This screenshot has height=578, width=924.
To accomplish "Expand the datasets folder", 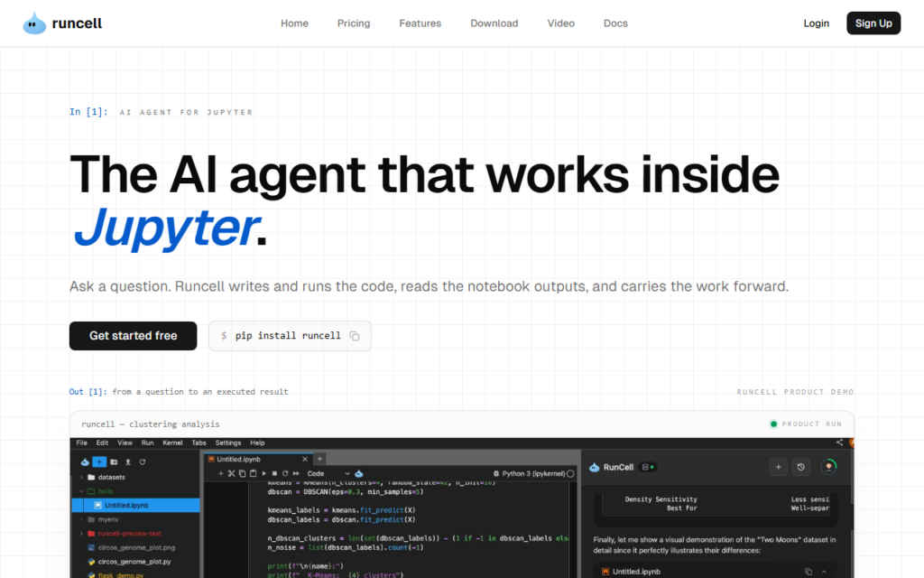I will pos(81,477).
